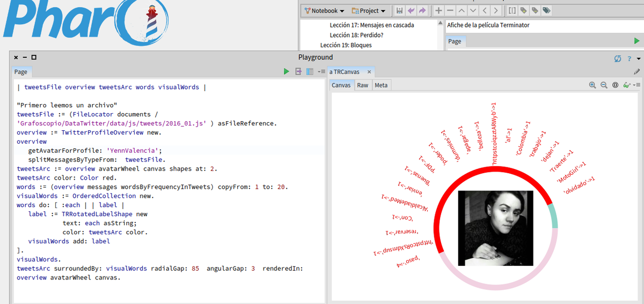The width and height of the screenshot is (644, 304).
Task: Click the second tag icon in notebook toolbar
Action: click(x=535, y=11)
